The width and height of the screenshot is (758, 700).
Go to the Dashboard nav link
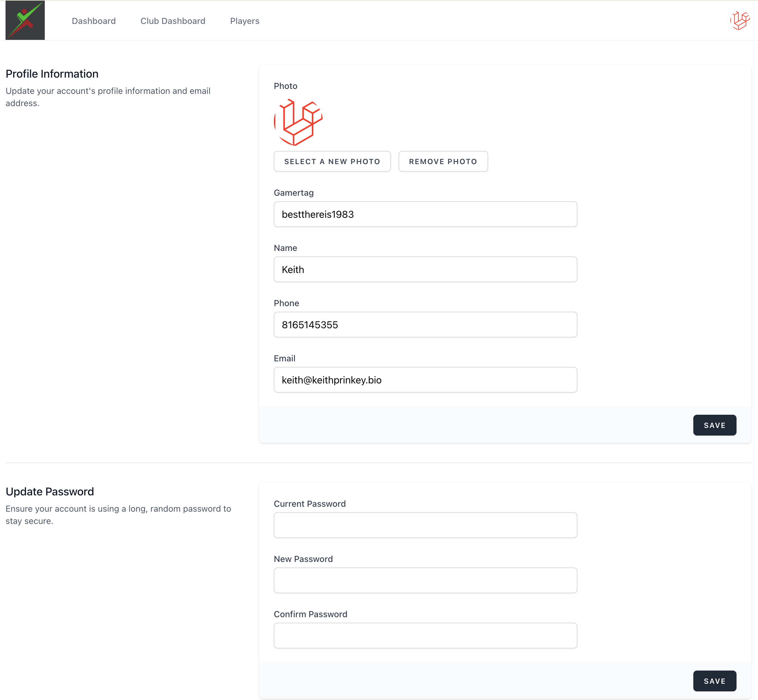94,21
